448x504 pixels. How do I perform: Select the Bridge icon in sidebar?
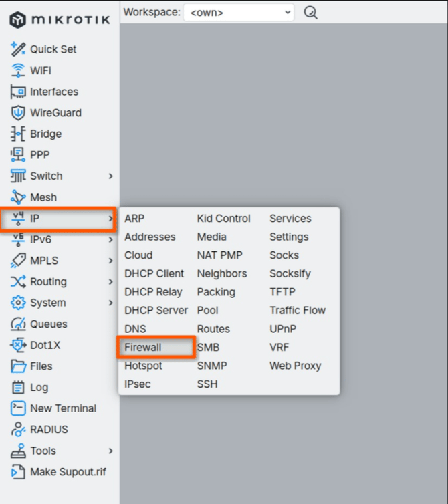[18, 134]
